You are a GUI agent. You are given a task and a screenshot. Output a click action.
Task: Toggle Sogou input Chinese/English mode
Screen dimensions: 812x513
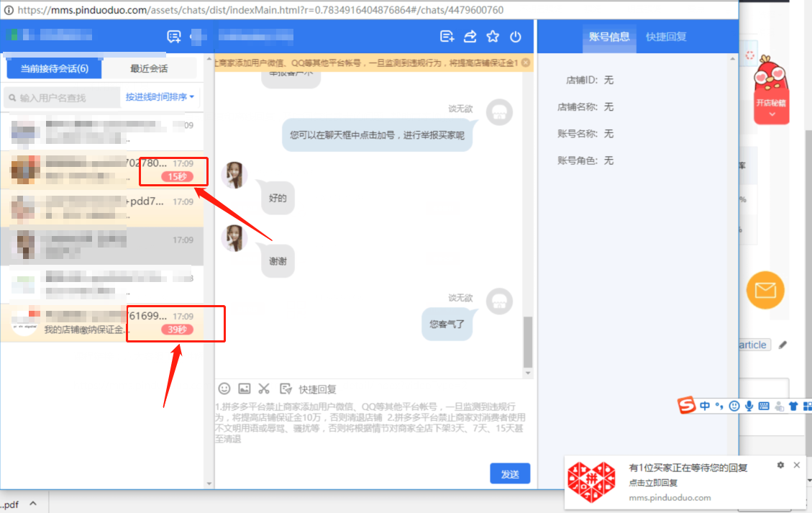click(x=705, y=406)
